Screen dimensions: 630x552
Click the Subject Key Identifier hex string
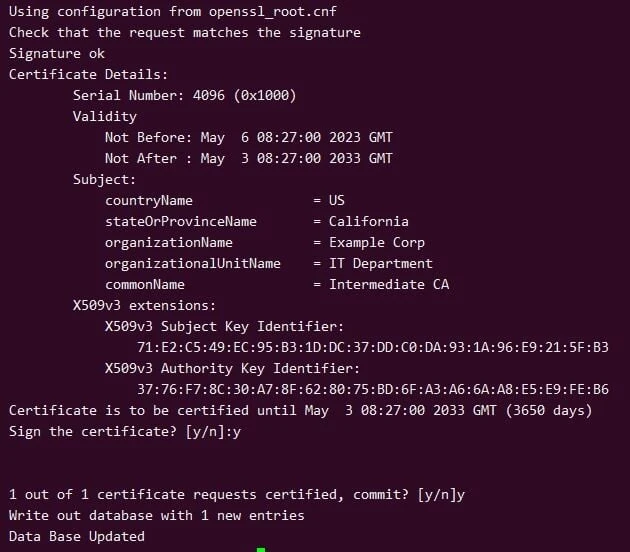click(373, 347)
